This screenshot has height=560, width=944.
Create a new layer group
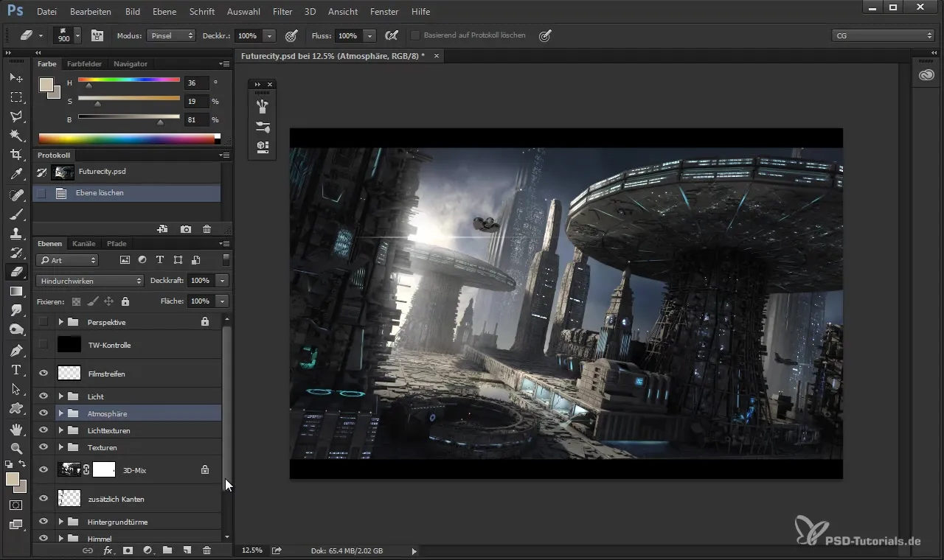167,550
